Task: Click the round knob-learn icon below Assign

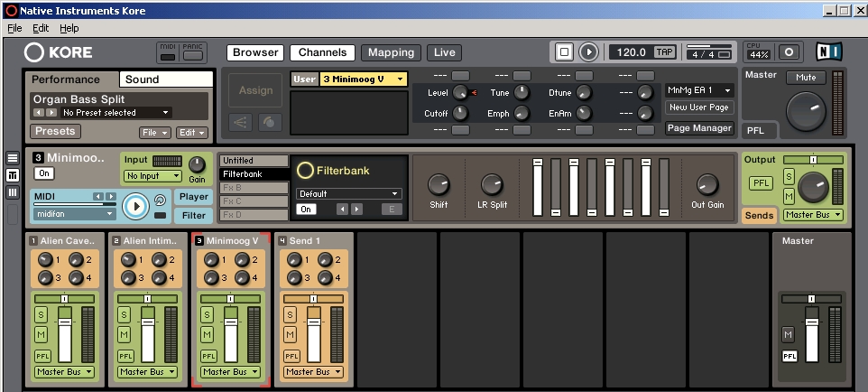Action: click(270, 123)
